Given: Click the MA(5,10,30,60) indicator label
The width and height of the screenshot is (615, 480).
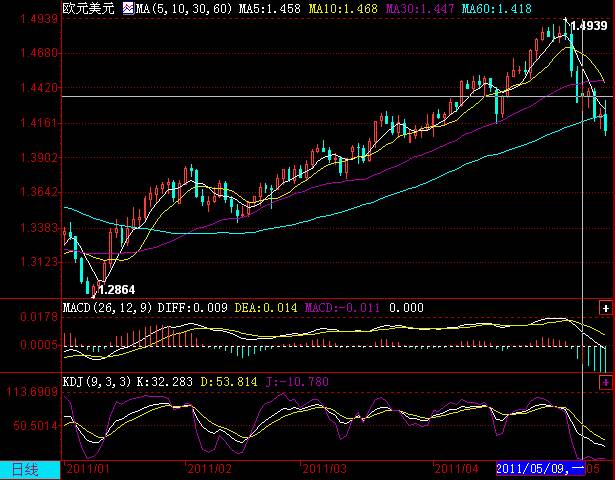Looking at the screenshot, I should click(184, 9).
